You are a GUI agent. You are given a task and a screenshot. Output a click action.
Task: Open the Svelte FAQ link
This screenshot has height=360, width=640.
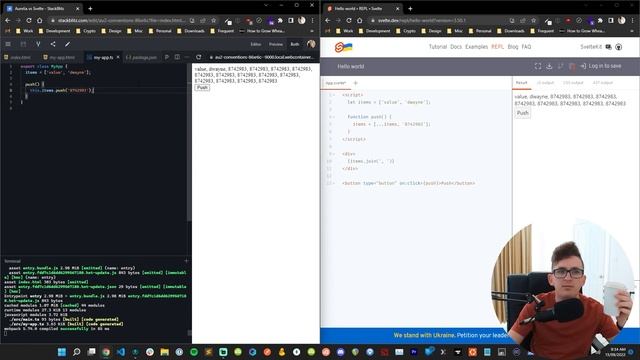tap(527, 47)
